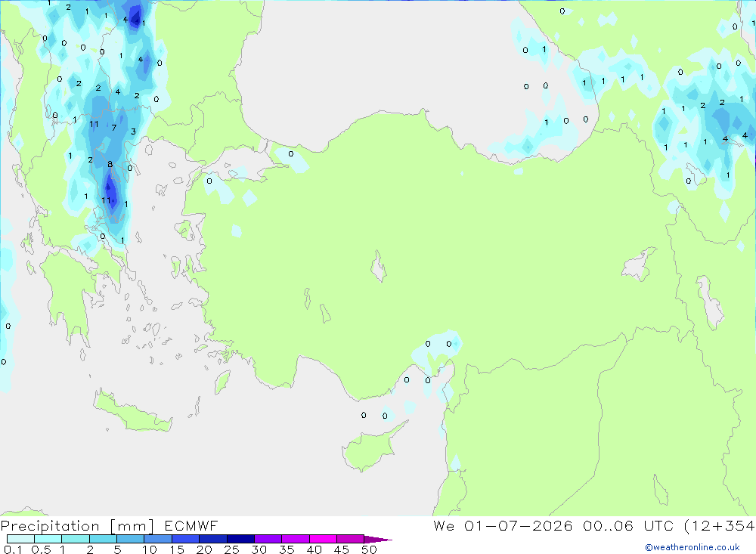
Task: Click the 20–25 mm legend swatch
Action: (x=213, y=539)
